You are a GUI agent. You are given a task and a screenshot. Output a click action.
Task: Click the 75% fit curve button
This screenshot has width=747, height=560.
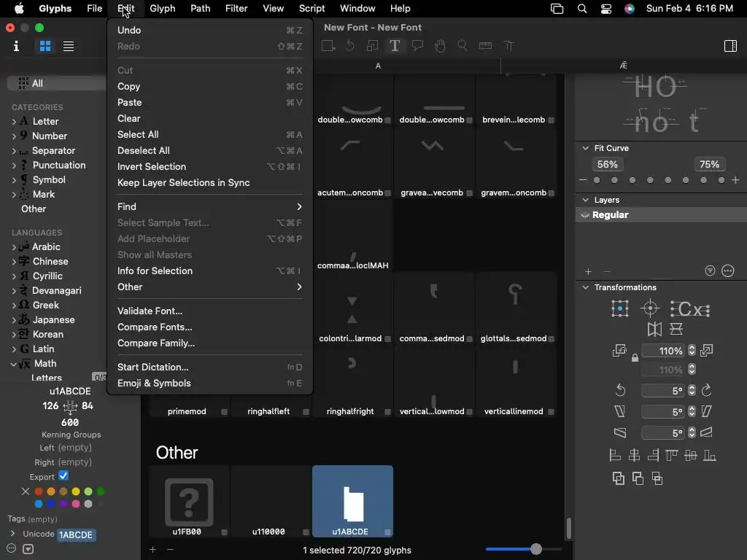click(x=709, y=164)
